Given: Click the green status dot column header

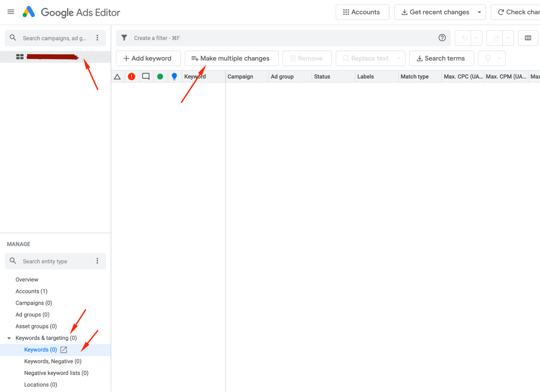Looking at the screenshot, I should click(x=160, y=77).
